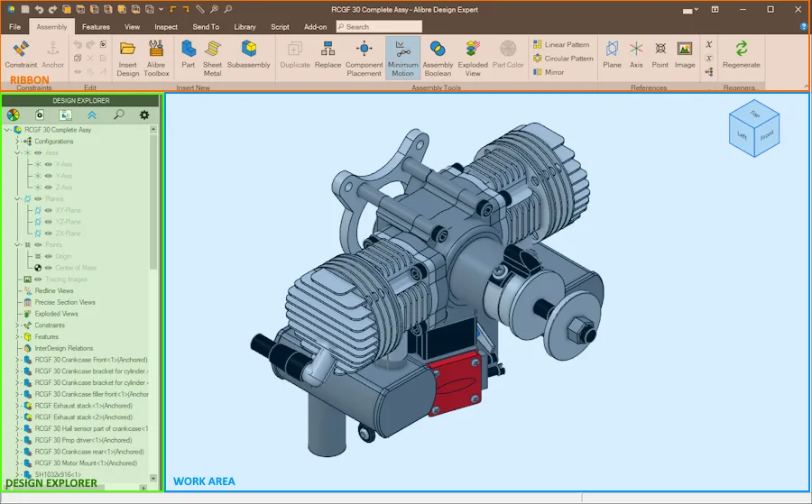Click the Component Placement tool
812x504 pixels.
pyautogui.click(x=364, y=59)
